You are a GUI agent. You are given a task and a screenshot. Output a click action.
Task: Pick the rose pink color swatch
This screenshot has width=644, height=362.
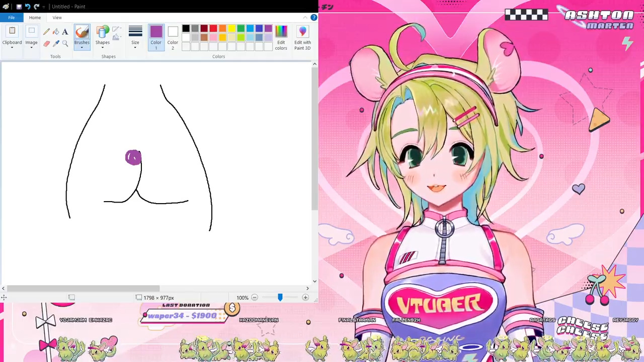point(213,38)
